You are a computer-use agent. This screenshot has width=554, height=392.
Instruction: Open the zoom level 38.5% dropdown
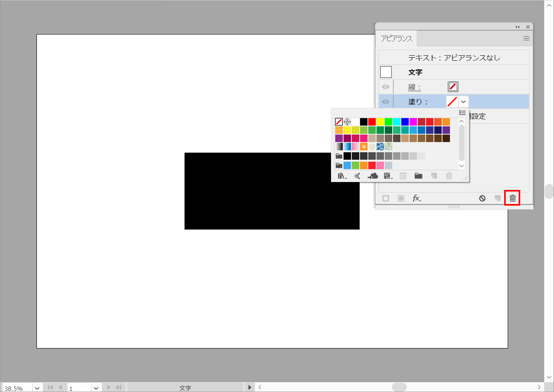point(37,388)
